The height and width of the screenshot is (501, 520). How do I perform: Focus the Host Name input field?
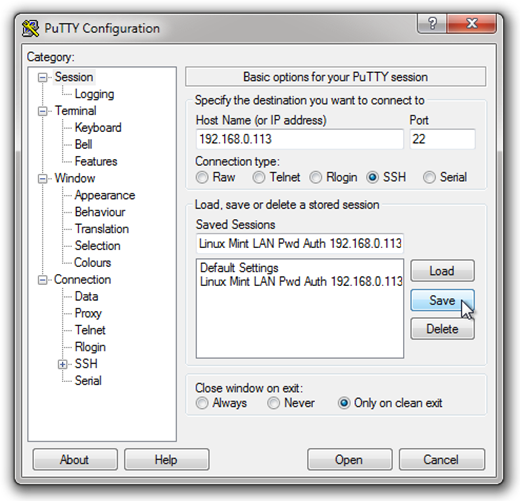300,139
